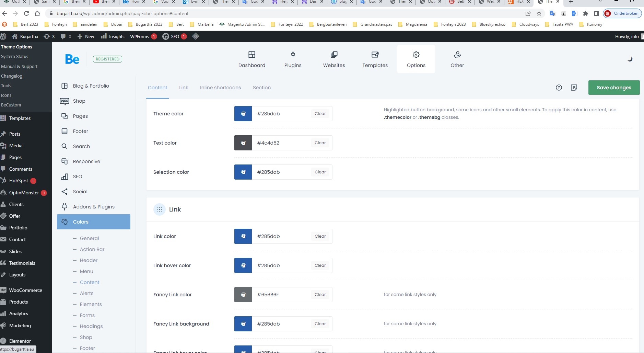Screen dimensions: 644x353
Task: Open New menu in admin bar
Action: [x=86, y=36]
